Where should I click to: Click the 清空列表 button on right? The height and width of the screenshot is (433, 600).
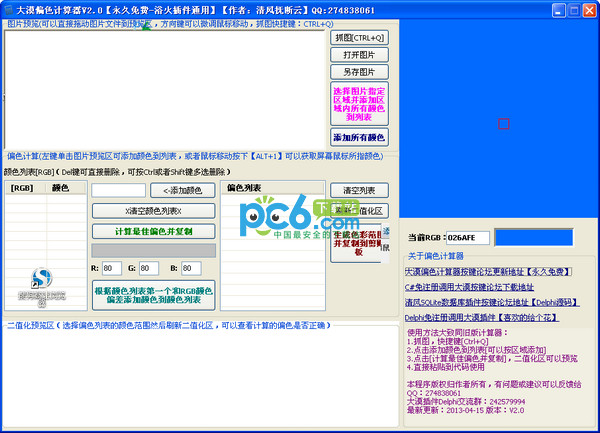point(359,190)
